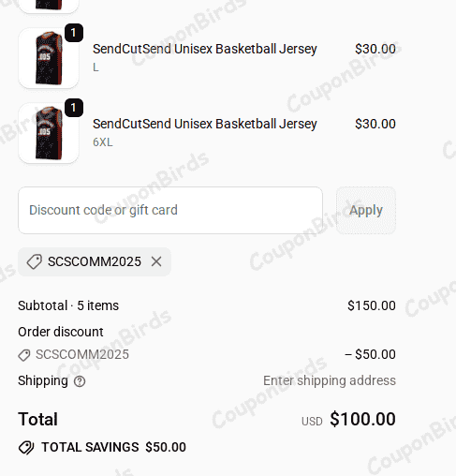Click the Enter shipping address text

[x=330, y=380]
